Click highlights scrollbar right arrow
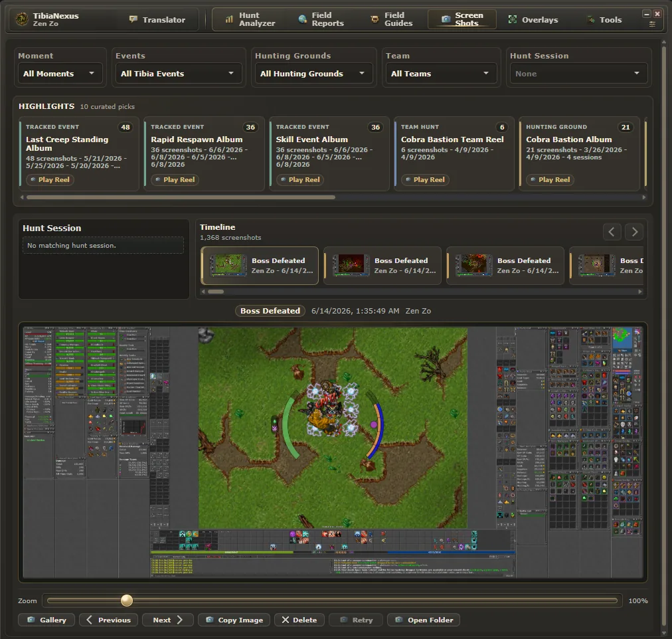This screenshot has width=672, height=639. click(643, 197)
